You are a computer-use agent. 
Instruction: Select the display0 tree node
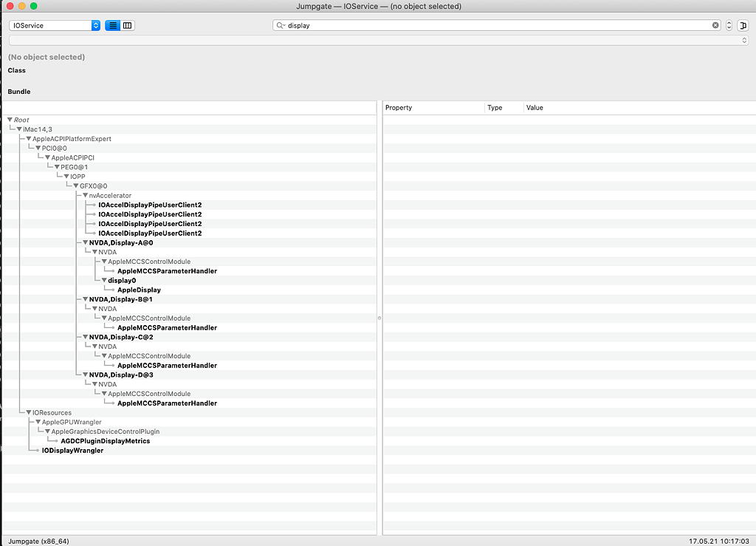[x=123, y=281]
